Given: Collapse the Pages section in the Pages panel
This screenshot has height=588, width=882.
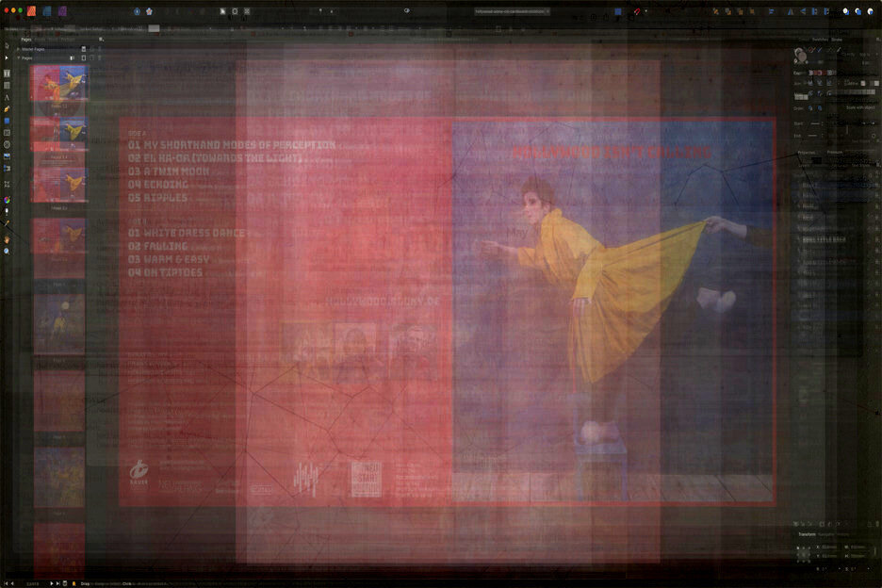Looking at the screenshot, I should click(x=18, y=57).
